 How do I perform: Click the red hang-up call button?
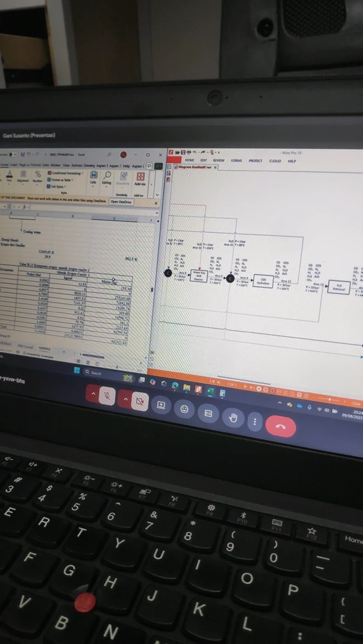pyautogui.click(x=280, y=426)
